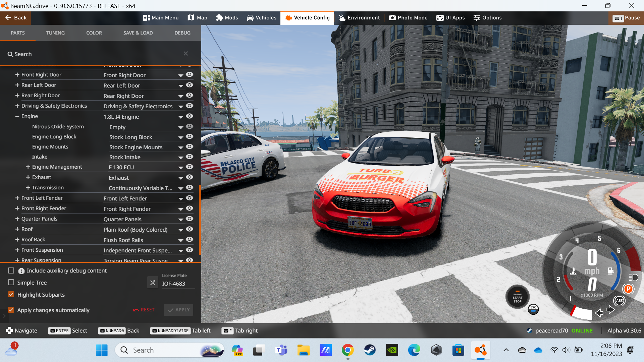Clear the search with X icon
The width and height of the screenshot is (644, 362).
coord(185,54)
